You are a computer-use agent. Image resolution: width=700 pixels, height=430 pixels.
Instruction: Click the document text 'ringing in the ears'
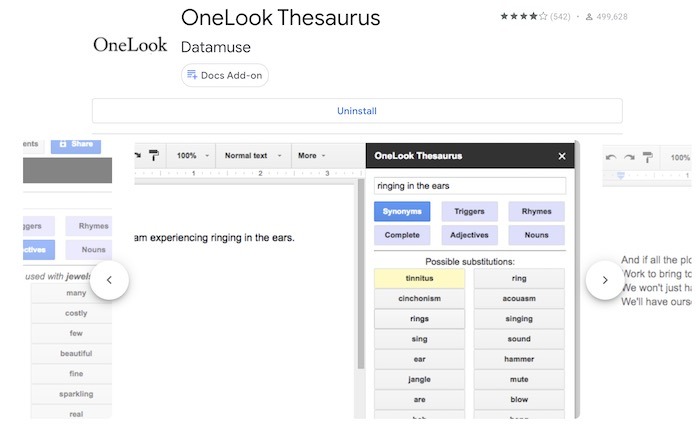pos(252,238)
